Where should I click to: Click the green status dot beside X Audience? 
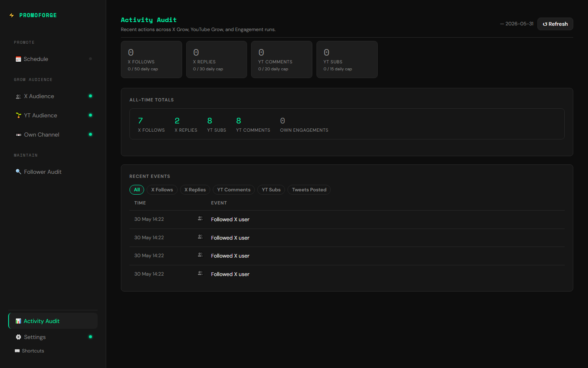[91, 96]
